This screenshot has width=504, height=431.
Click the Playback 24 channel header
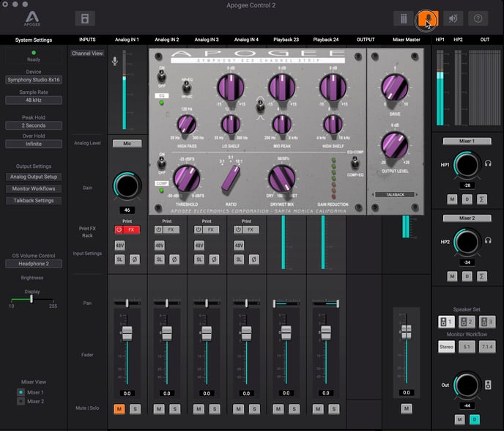tap(326, 40)
